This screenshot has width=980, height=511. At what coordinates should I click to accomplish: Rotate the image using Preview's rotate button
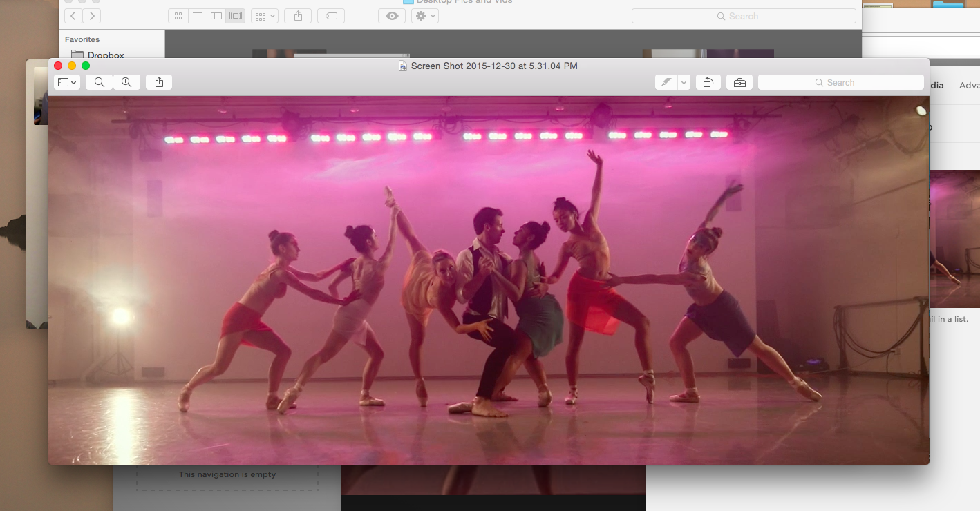click(x=708, y=82)
